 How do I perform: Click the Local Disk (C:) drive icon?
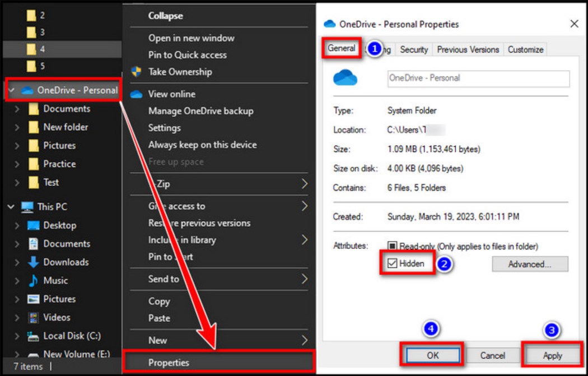click(34, 336)
